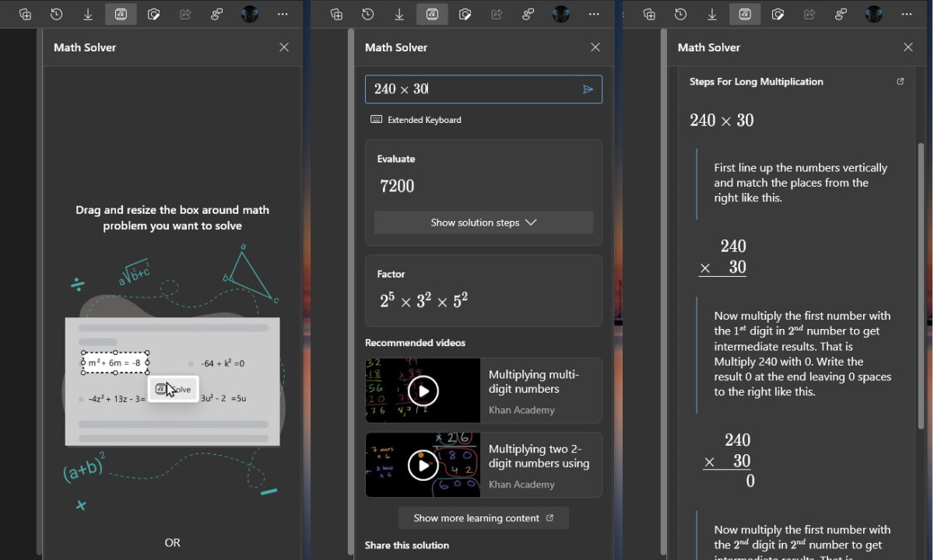The image size is (934, 560).
Task: Open Downloads above the long multiplication steps panel
Action: click(712, 14)
